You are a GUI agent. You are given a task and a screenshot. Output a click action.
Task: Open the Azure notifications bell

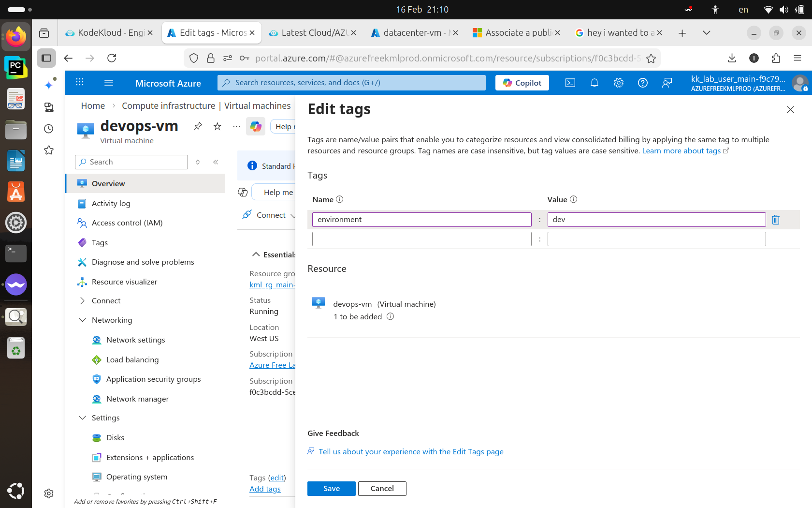(594, 83)
